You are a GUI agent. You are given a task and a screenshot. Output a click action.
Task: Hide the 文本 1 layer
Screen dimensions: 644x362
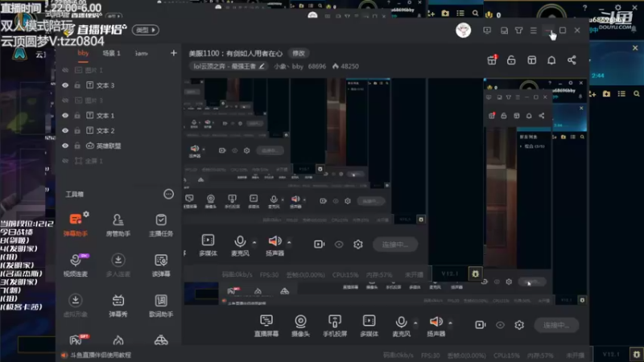click(65, 116)
